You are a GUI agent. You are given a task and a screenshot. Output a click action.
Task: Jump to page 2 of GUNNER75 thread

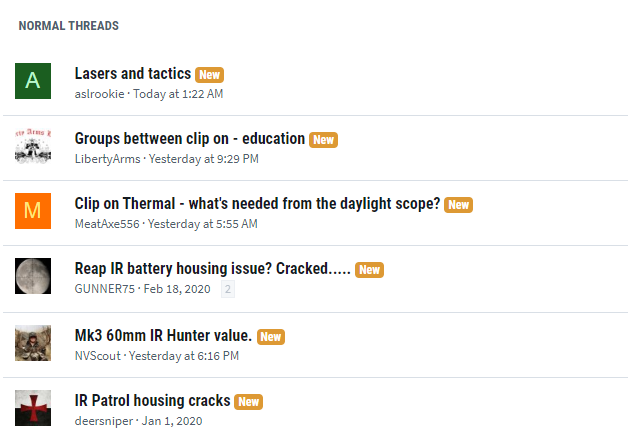pyautogui.click(x=228, y=289)
